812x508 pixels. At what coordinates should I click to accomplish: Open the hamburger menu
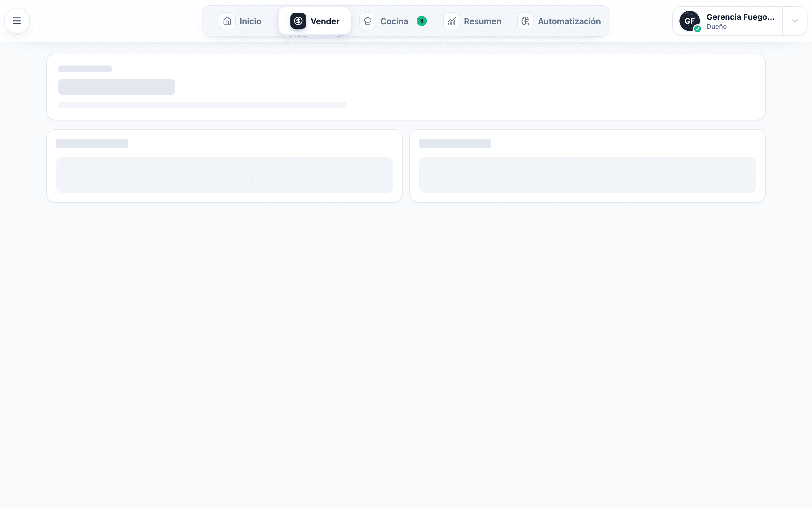pyautogui.click(x=17, y=21)
